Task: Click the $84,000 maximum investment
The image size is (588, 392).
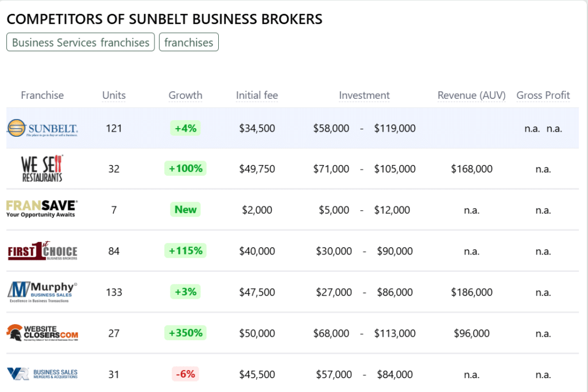Action: 395,375
